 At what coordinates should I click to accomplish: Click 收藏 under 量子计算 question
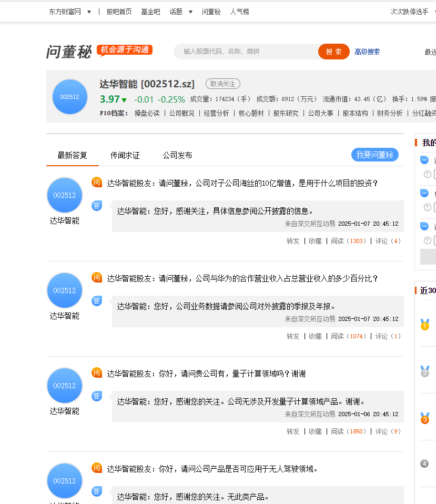click(x=315, y=431)
